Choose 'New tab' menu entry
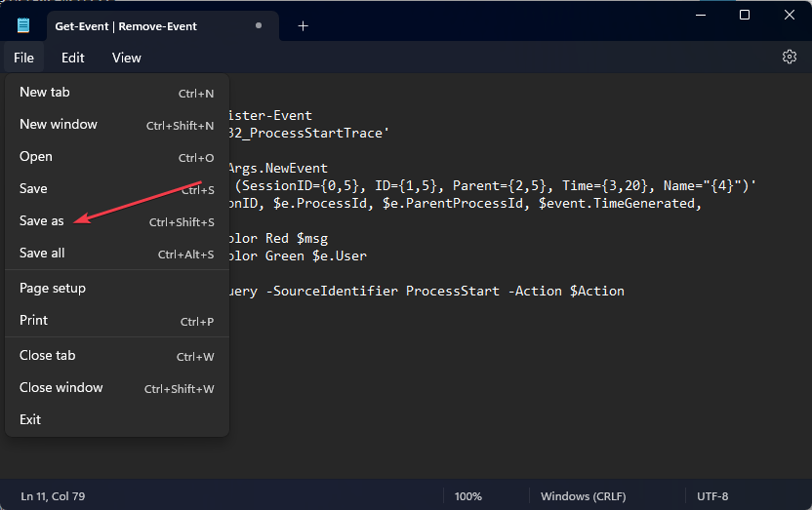The image size is (812, 510). [x=45, y=93]
